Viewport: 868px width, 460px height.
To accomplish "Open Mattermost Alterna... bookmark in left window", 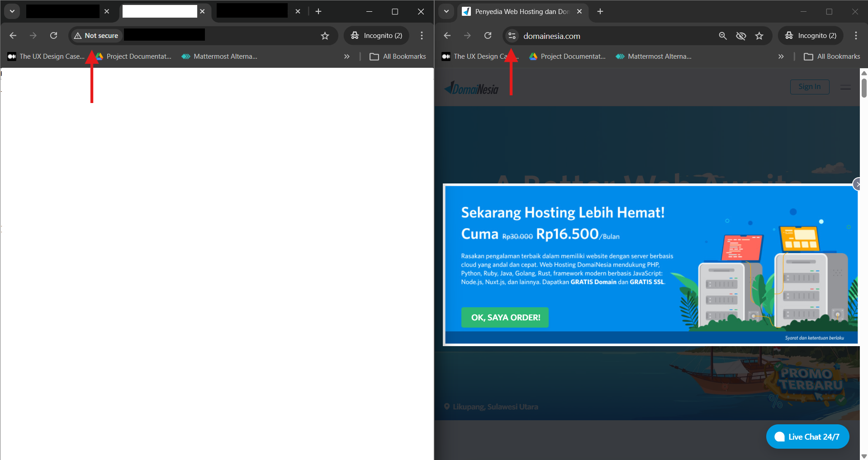I will [219, 56].
